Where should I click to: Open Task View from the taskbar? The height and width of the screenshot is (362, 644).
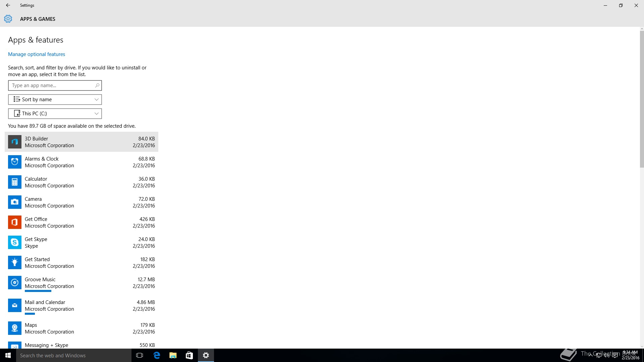(140, 355)
